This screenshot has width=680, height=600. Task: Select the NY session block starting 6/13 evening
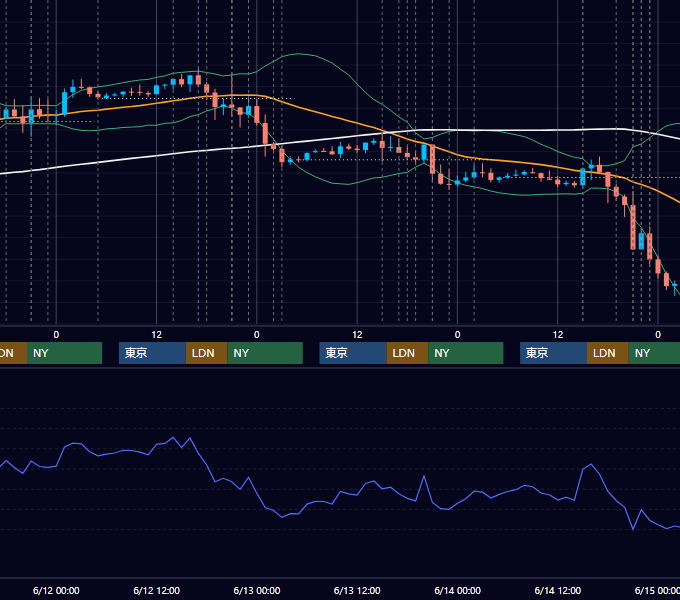pyautogui.click(x=466, y=353)
